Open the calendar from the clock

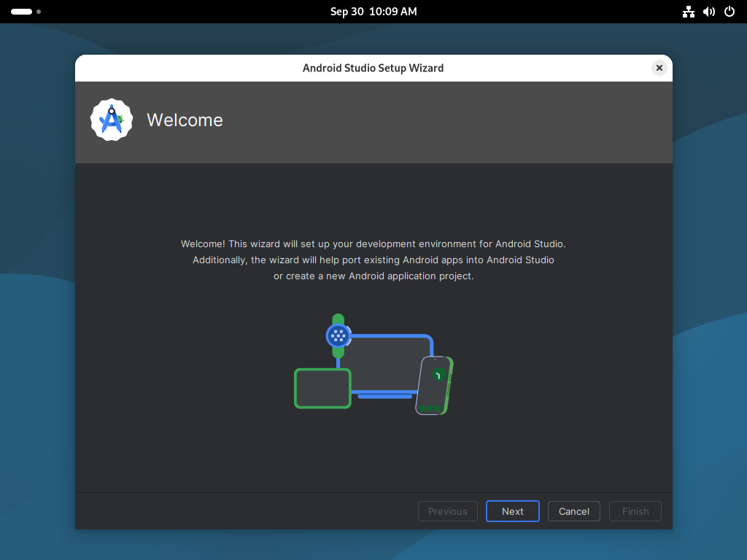373,12
